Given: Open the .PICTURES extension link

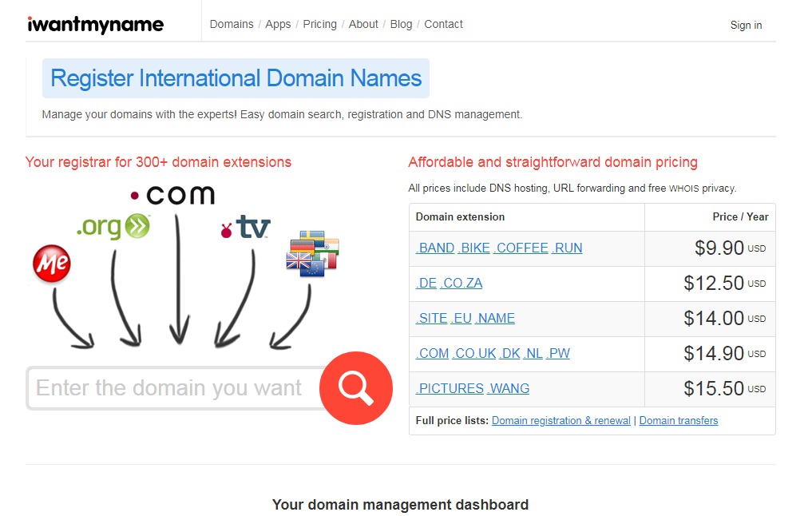Looking at the screenshot, I should click(x=450, y=388).
